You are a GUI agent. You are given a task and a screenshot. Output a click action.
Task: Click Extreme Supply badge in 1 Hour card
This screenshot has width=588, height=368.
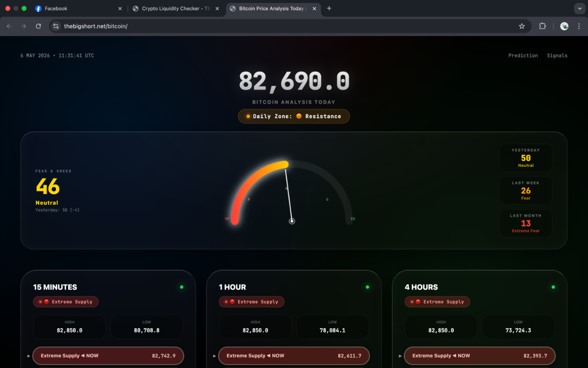pos(251,302)
